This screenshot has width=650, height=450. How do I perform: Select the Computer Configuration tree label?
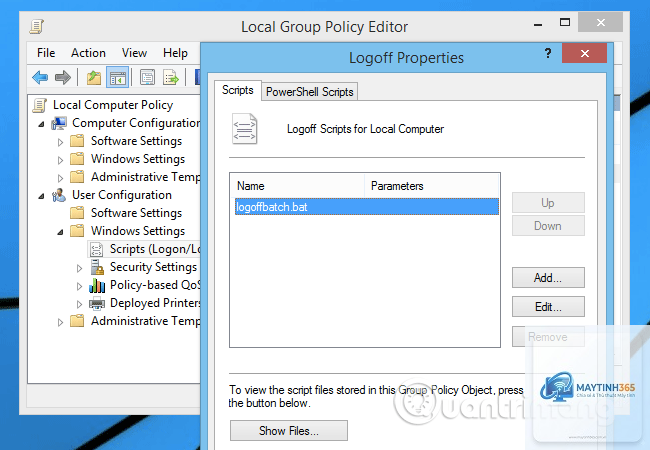[136, 123]
